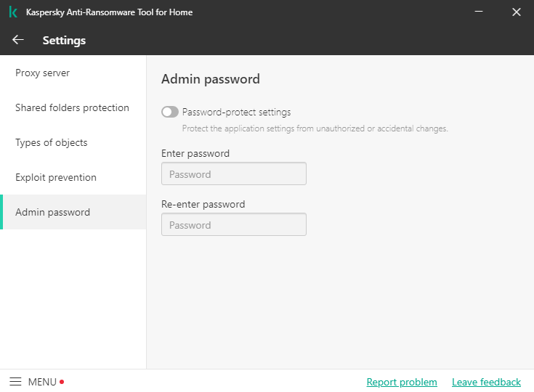Switch to Shared folders protection
Screen dimensions: 534x392
click(72, 107)
